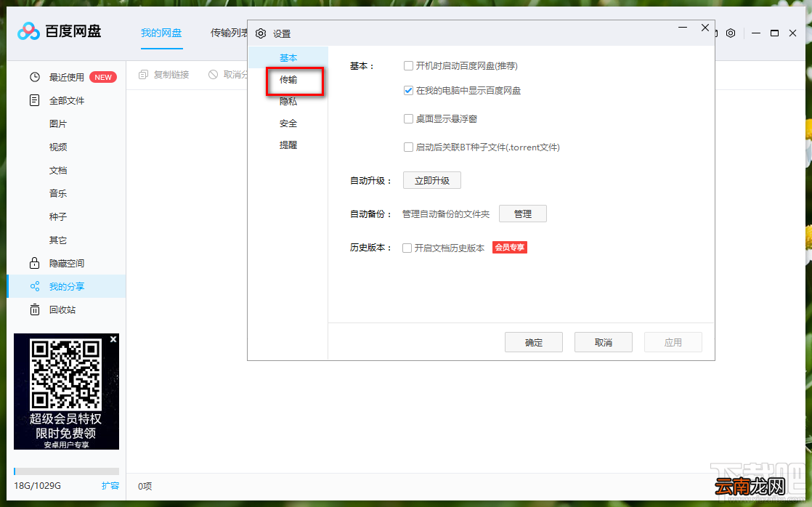812x507 pixels.
Task: Switch to the 提醒 settings tab
Action: (x=288, y=145)
